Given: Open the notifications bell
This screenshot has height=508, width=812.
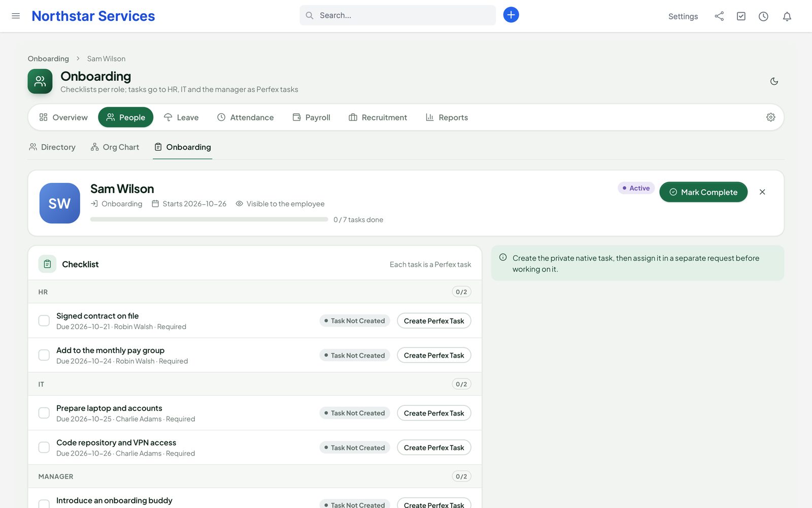Looking at the screenshot, I should (787, 16).
